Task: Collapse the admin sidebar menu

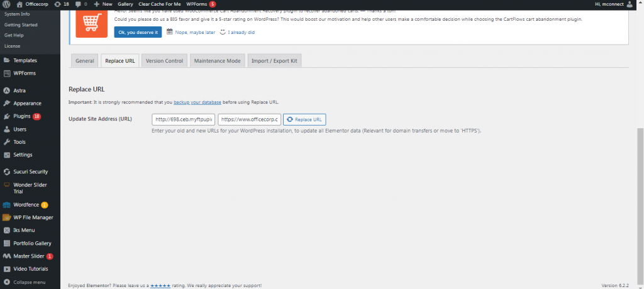Action: [25, 282]
